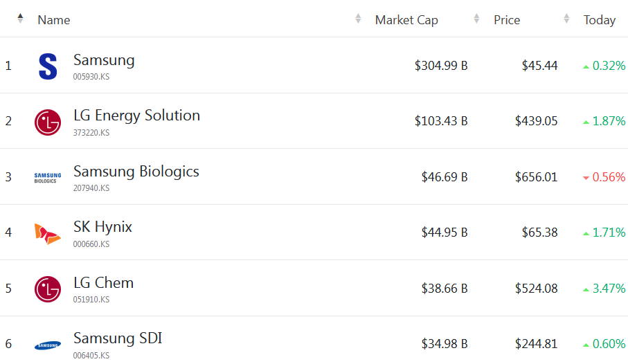This screenshot has width=628, height=364.
Task: Sort by rank using first column arrows
Action: tap(20, 19)
